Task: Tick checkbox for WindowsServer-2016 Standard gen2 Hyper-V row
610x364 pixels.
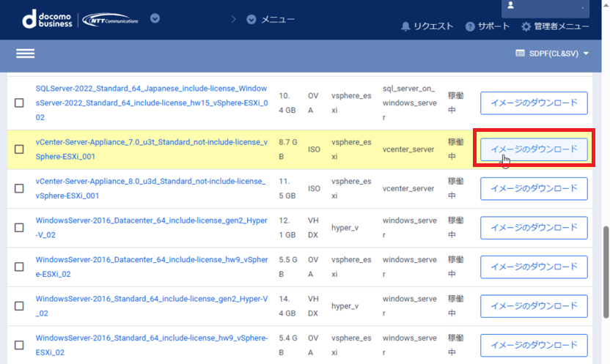Action: (x=19, y=306)
